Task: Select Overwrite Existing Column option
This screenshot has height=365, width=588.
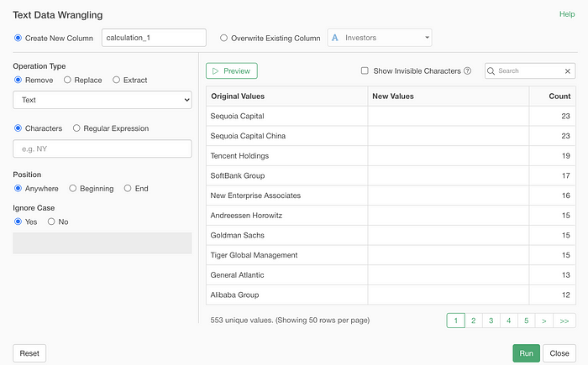Action: pos(224,38)
